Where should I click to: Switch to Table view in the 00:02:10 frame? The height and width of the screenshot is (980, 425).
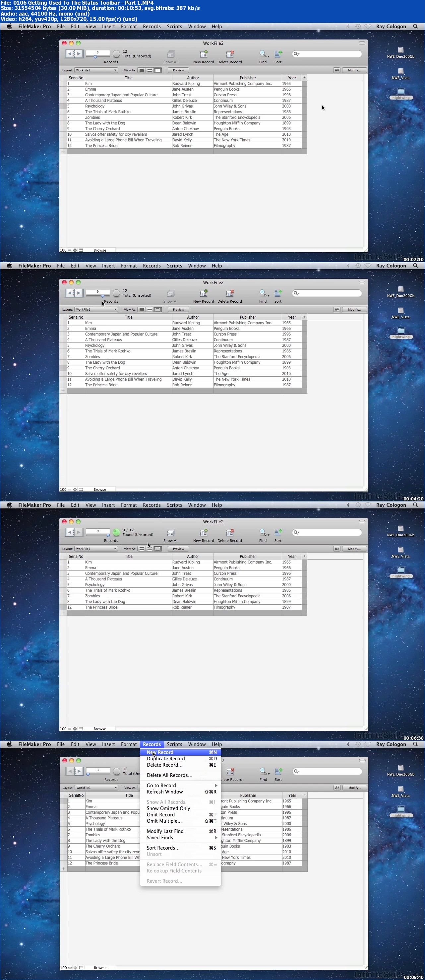point(157,70)
